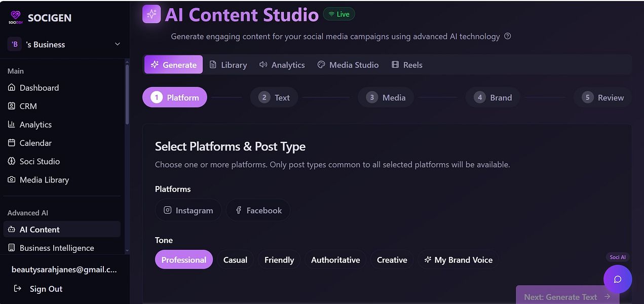Open Calendar from sidebar

(x=62, y=143)
